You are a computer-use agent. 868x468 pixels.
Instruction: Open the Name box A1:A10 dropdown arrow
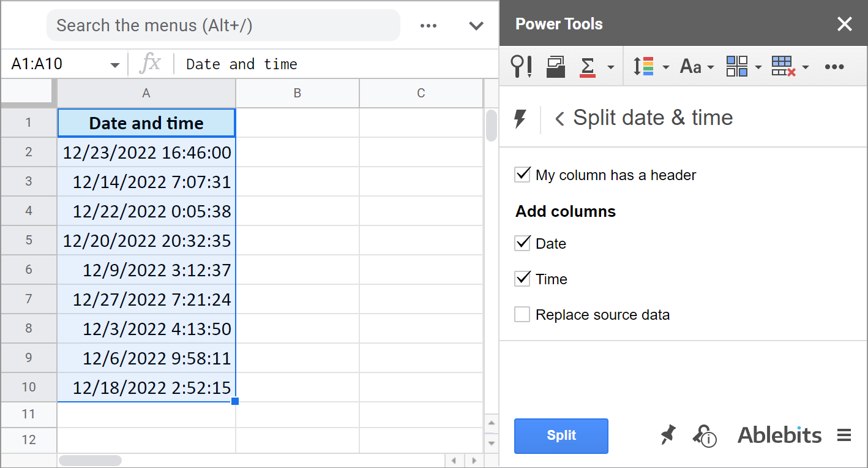click(x=114, y=65)
